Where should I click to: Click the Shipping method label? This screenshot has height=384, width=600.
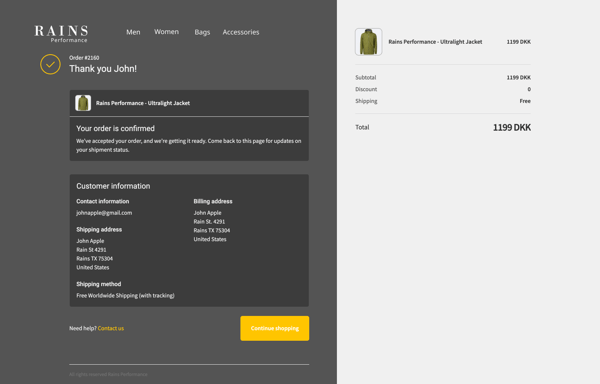[x=99, y=284]
